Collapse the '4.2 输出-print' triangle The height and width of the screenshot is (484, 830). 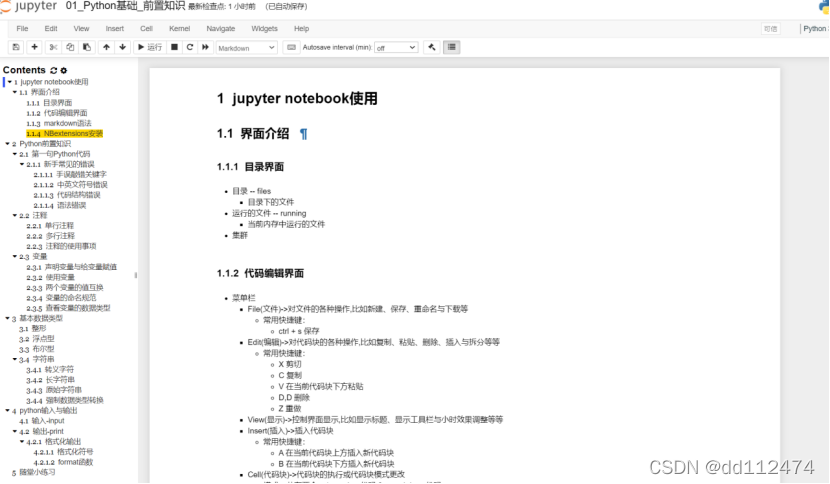pos(15,431)
